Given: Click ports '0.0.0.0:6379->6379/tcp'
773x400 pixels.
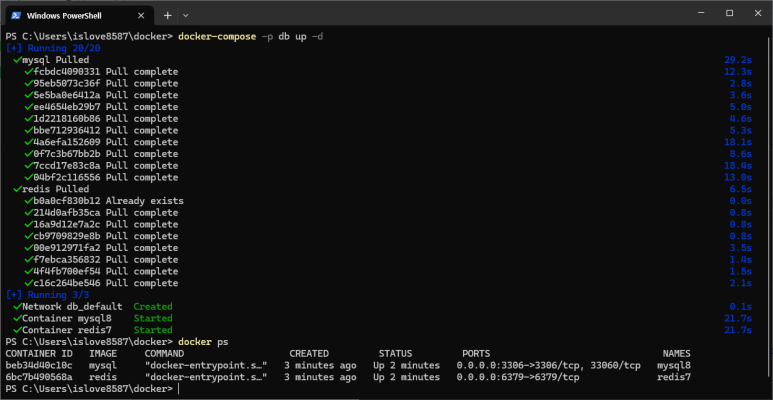Looking at the screenshot, I should (x=518, y=377).
